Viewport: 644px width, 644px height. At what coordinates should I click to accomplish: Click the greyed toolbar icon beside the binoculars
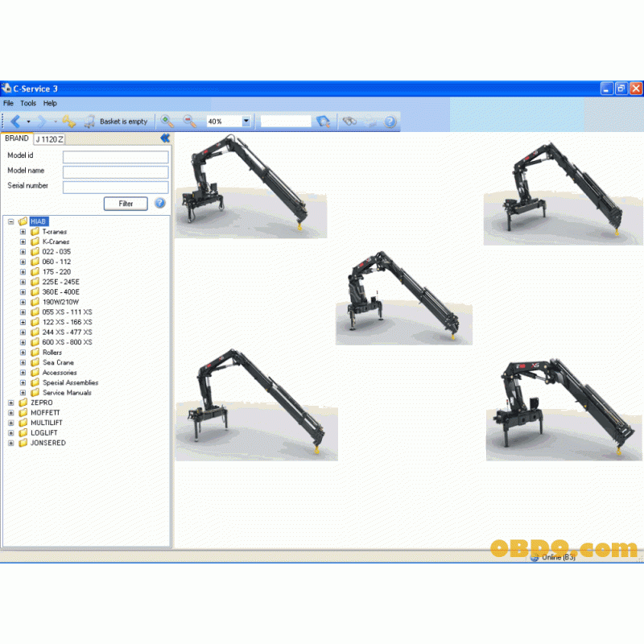[x=370, y=122]
